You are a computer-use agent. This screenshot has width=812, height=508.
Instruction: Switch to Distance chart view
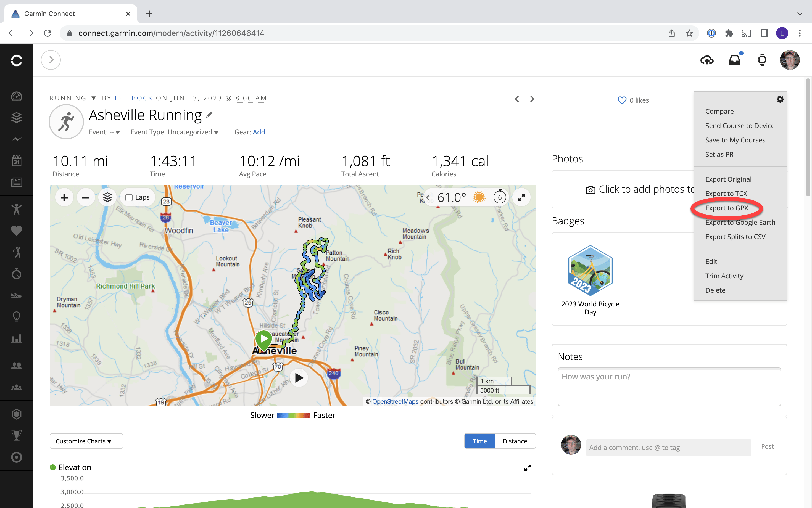click(x=514, y=441)
